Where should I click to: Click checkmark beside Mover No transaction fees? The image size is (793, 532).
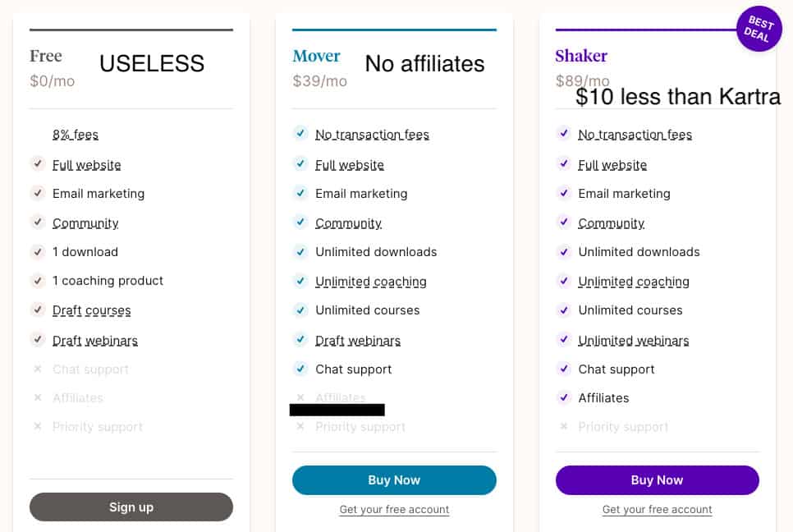coord(300,134)
